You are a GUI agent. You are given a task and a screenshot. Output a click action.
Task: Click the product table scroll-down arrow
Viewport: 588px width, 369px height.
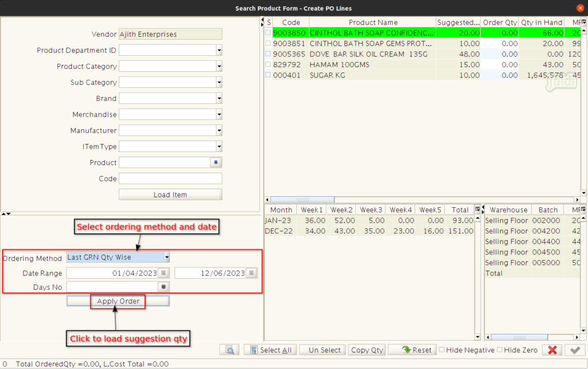click(583, 193)
